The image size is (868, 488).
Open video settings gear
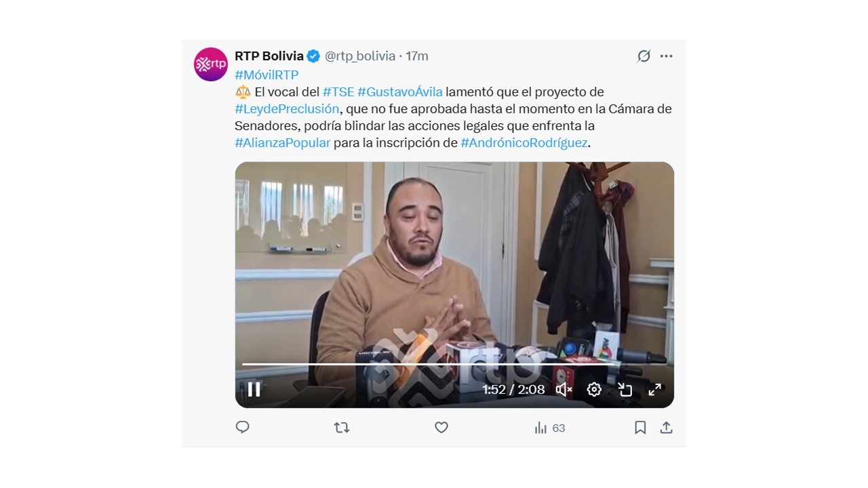(594, 389)
